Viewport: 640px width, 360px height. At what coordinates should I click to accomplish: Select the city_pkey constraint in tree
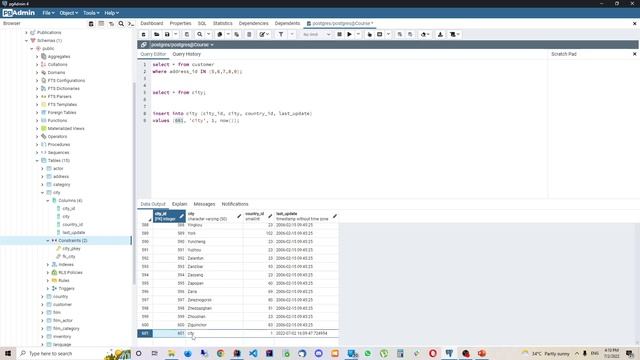[x=71, y=249]
